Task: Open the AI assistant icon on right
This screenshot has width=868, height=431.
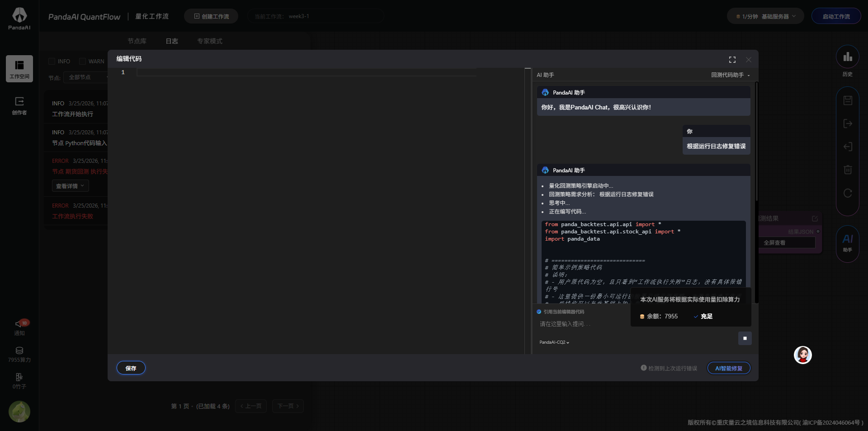Action: (847, 243)
